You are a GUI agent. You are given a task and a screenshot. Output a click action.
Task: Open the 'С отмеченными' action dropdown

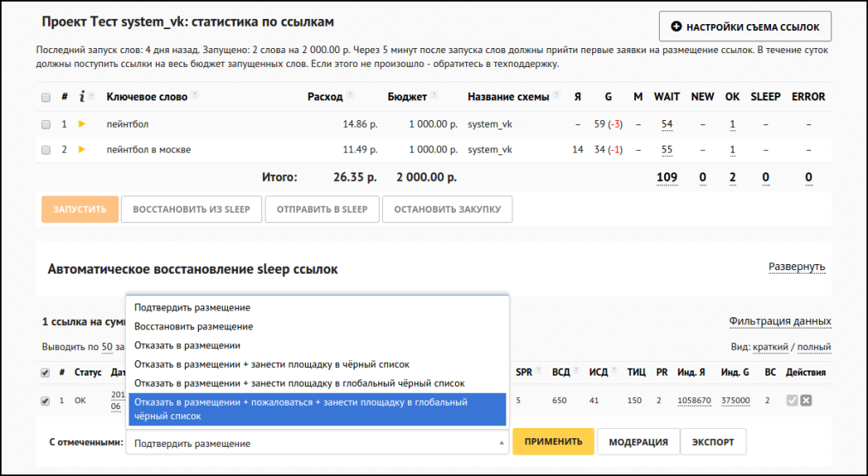point(317,443)
